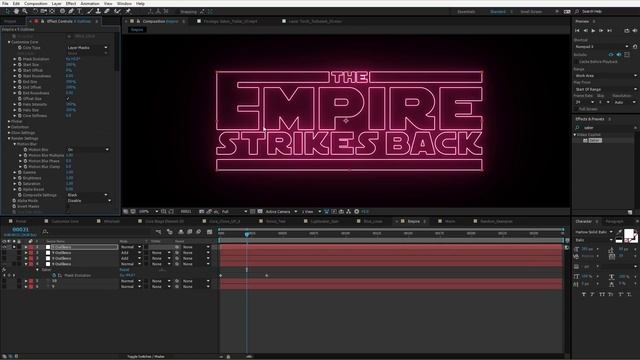640x360 pixels.
Task: Open Play From dropdown
Action: [606, 89]
